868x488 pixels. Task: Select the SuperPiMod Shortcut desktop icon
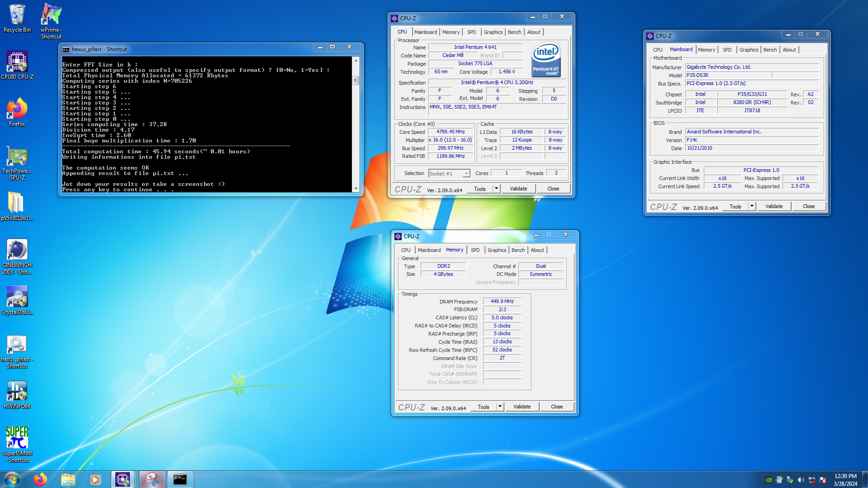click(17, 445)
